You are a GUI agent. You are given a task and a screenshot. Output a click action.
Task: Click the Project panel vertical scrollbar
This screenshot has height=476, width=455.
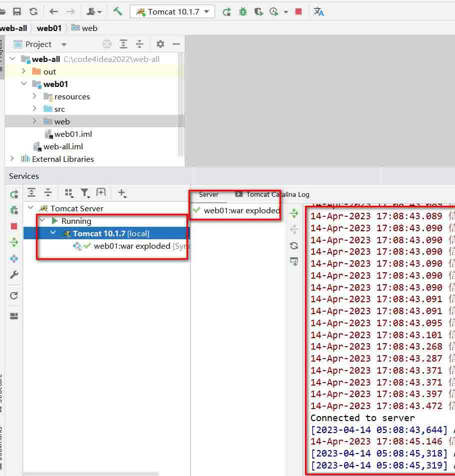[181, 104]
